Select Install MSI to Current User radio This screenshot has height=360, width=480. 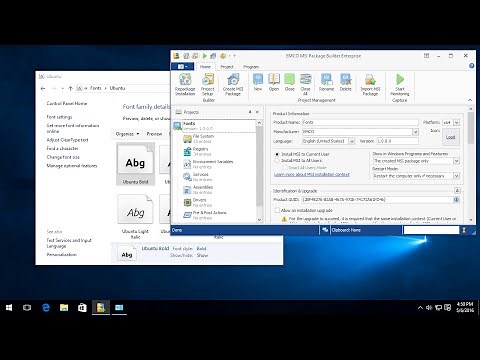(x=277, y=154)
